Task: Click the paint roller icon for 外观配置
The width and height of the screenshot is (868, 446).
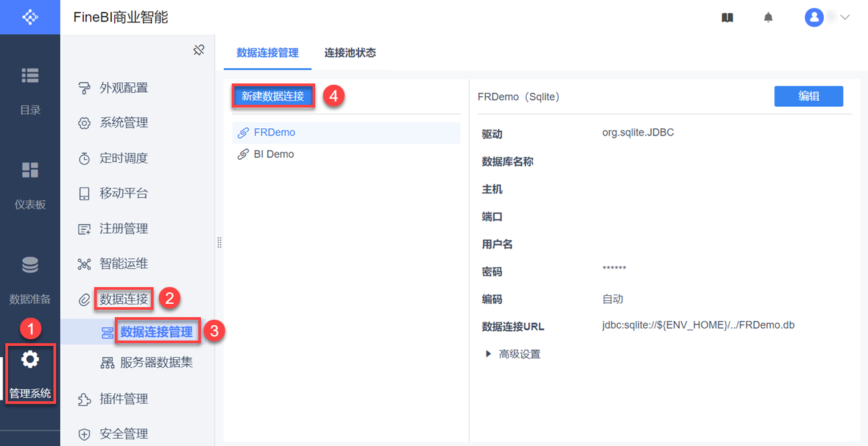Action: [x=84, y=87]
